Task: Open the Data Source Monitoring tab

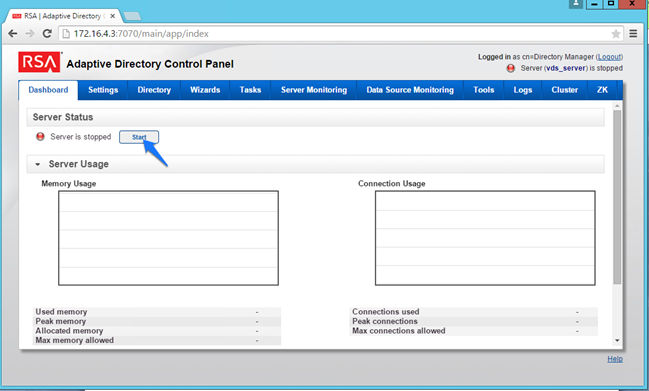Action: pyautogui.click(x=410, y=90)
